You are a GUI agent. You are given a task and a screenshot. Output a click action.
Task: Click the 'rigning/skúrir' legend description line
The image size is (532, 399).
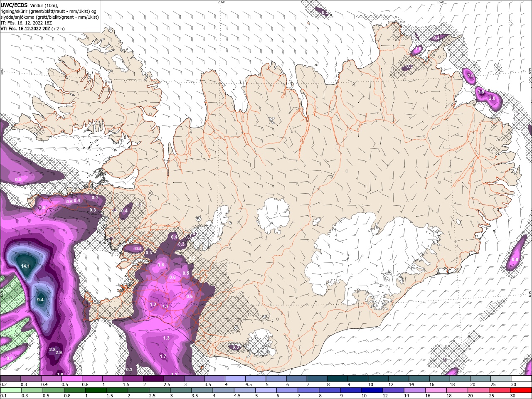click(48, 11)
